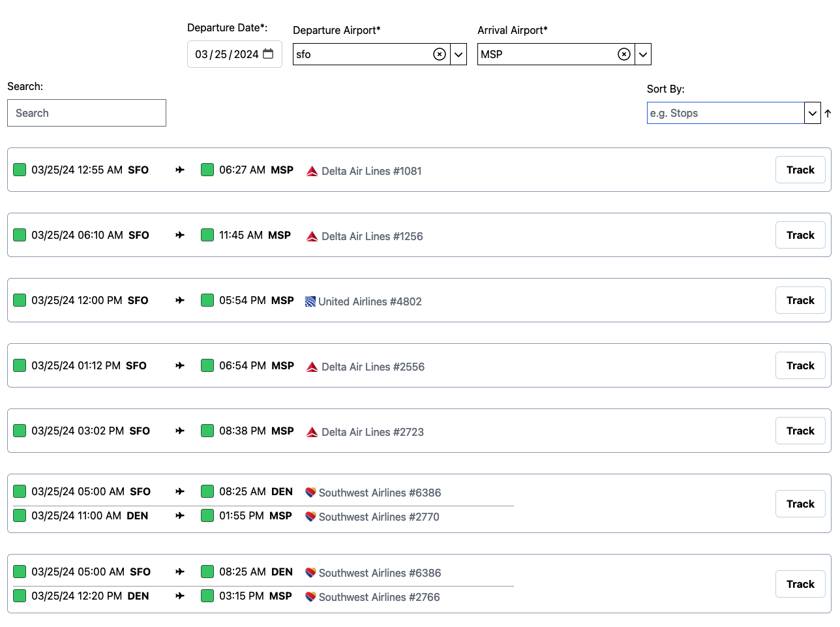Select the text Southwest Airlines #2770
840x627 pixels.
click(379, 517)
